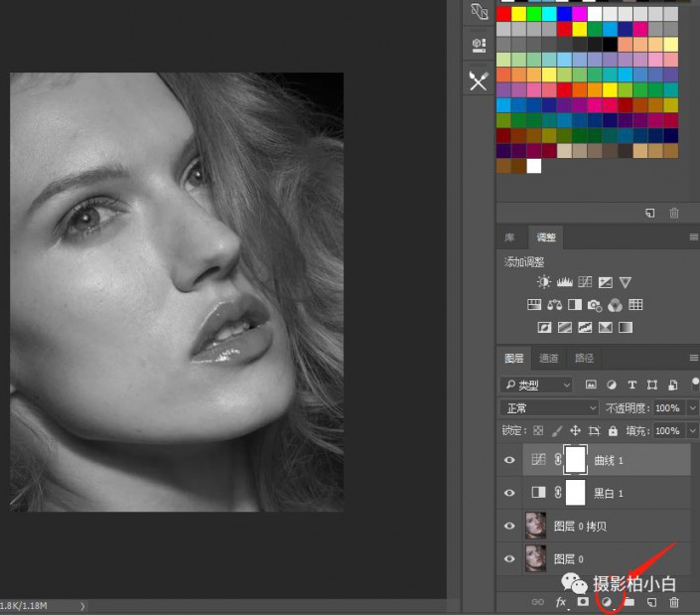700x615 pixels.
Task: Toggle visibility of 图层 0 拷贝
Action: [x=510, y=526]
